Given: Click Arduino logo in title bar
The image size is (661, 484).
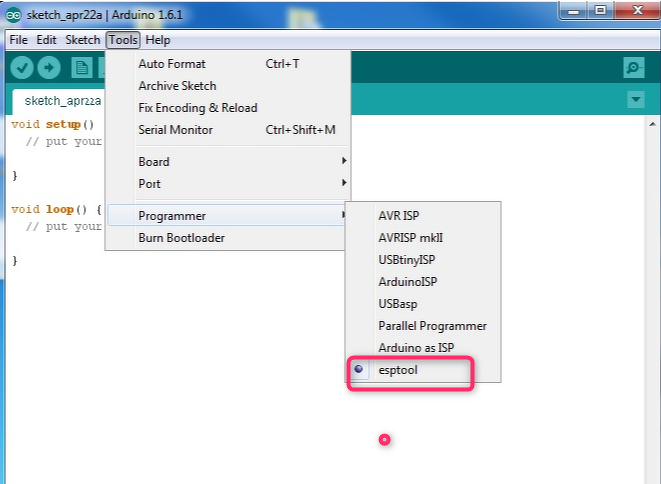Looking at the screenshot, I should click(13, 15).
